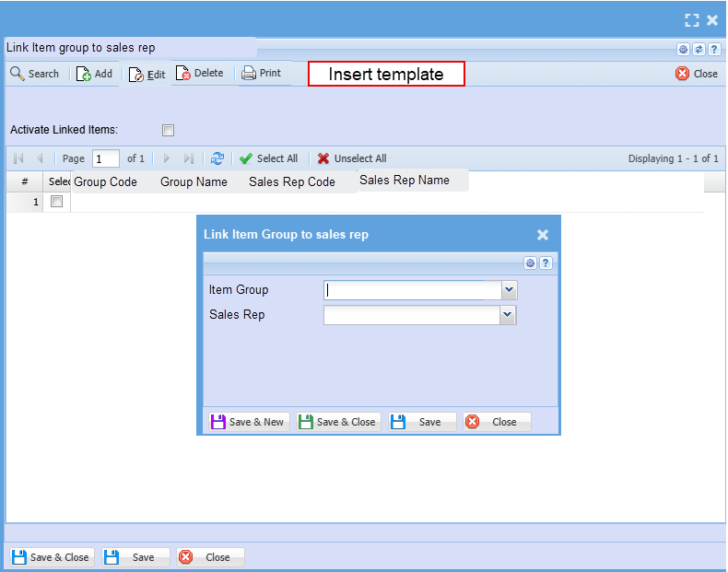Viewport: 728px width, 572px height.
Task: Click Select All in grid toolbar
Action: 268,158
